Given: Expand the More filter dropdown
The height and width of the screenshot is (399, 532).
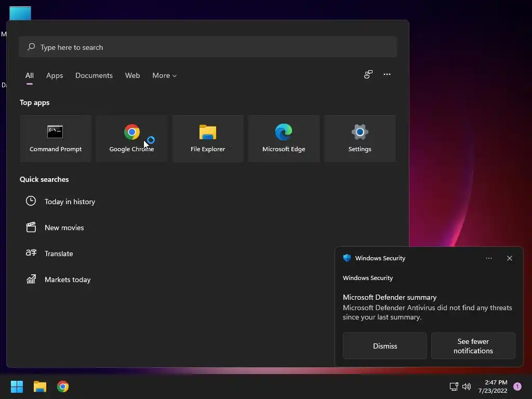Looking at the screenshot, I should click(165, 75).
